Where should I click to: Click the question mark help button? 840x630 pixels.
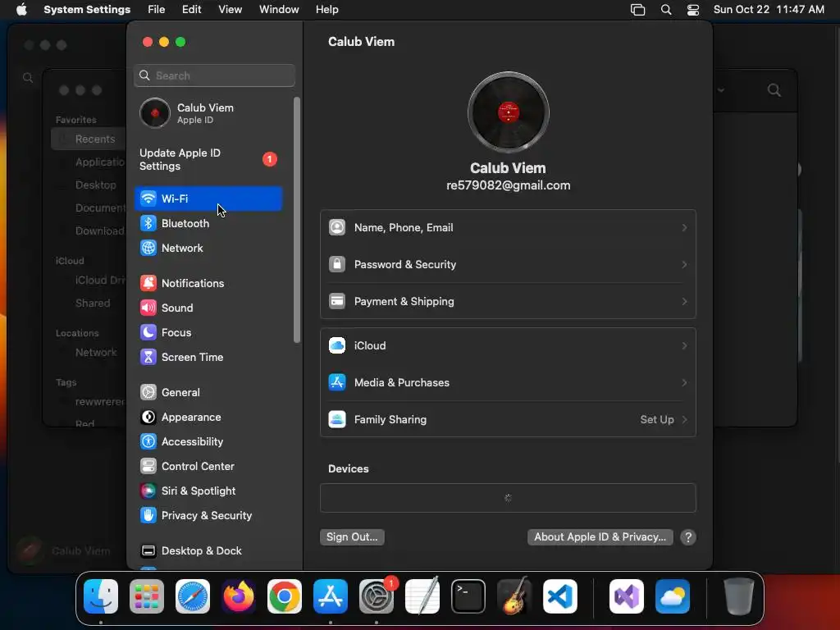coord(688,537)
